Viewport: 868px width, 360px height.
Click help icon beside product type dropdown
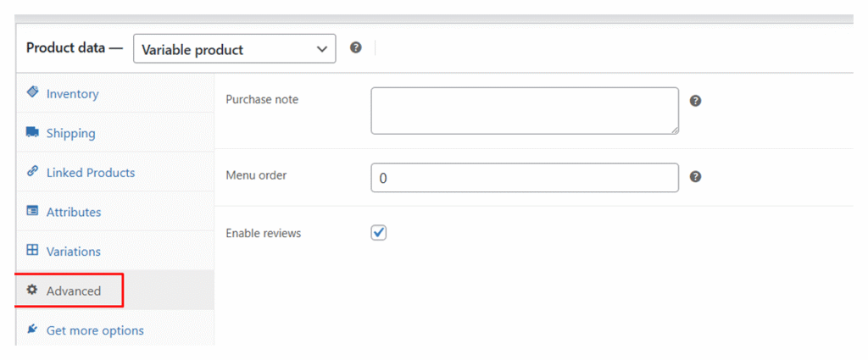pyautogui.click(x=356, y=48)
